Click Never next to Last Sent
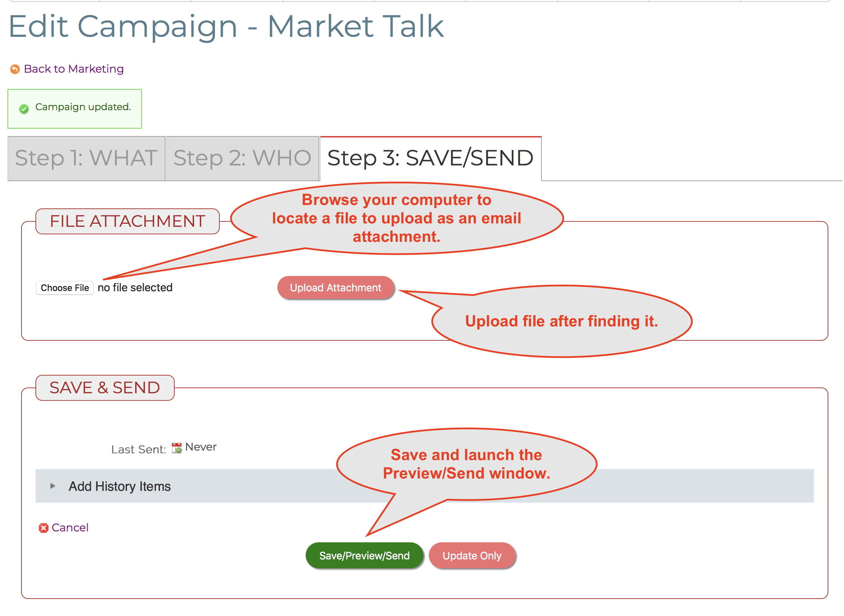 pos(200,446)
